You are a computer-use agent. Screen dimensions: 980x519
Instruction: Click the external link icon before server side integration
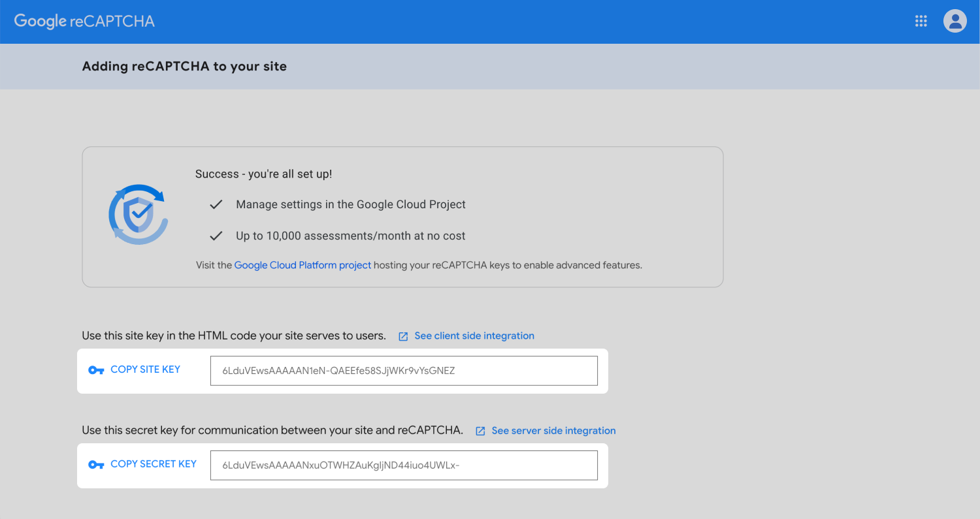click(480, 430)
